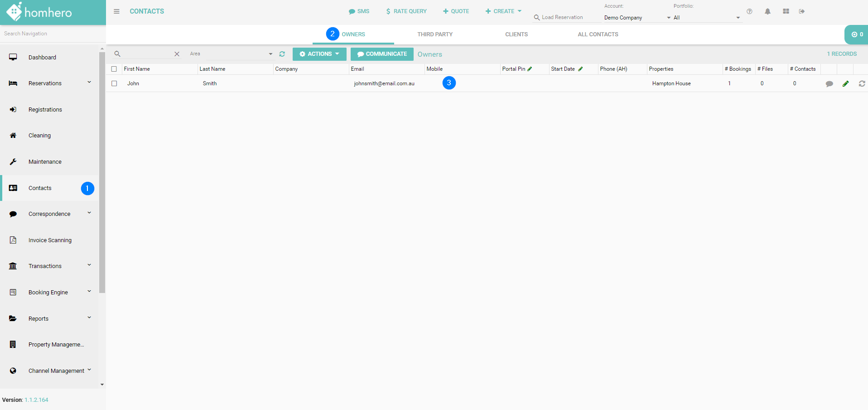Screen dimensions: 868x410
Task: Click the logout icon in top bar
Action: coord(802,11)
